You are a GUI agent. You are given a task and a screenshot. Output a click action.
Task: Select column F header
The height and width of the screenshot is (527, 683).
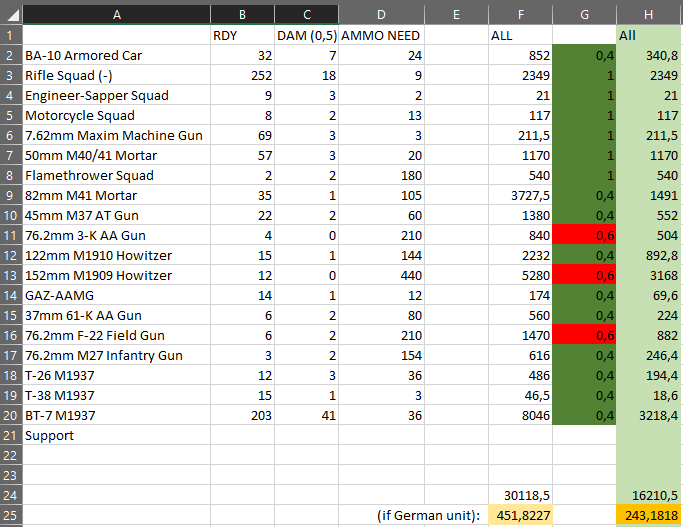(x=521, y=14)
